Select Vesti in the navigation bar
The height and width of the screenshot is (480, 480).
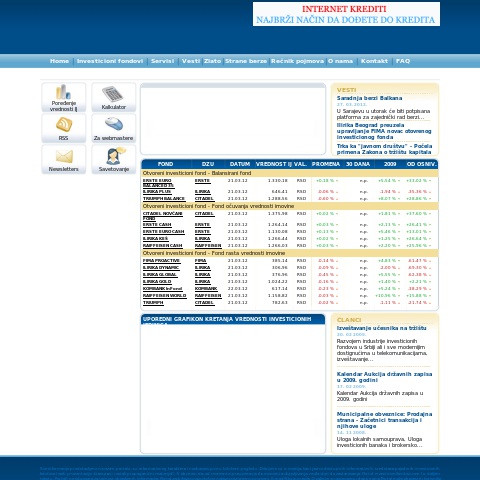tap(191, 61)
